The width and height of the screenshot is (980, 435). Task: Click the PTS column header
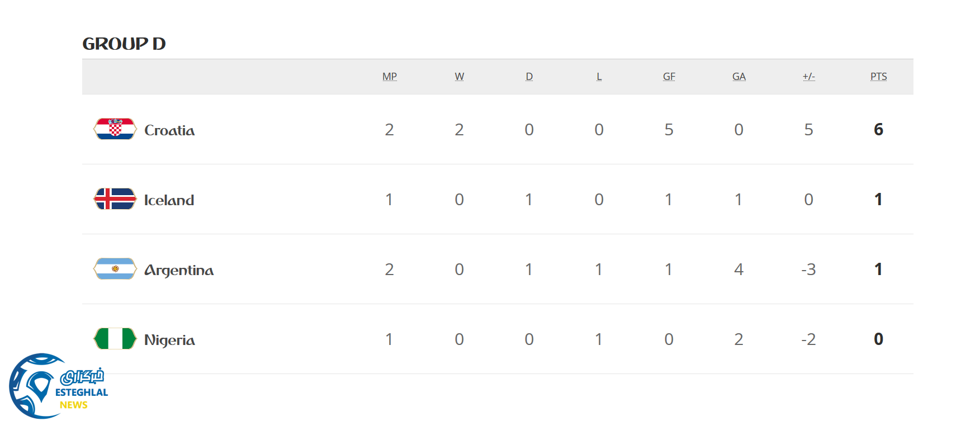tap(879, 77)
